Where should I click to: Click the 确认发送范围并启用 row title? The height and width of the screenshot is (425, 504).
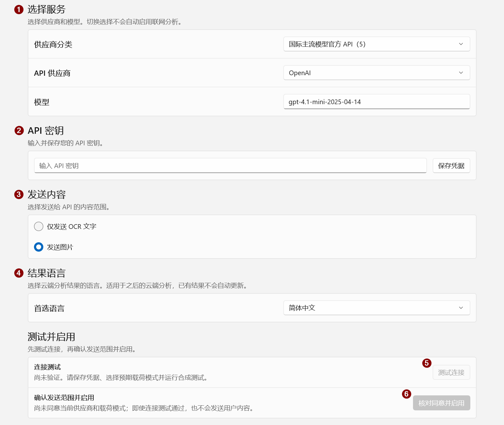[x=64, y=398]
